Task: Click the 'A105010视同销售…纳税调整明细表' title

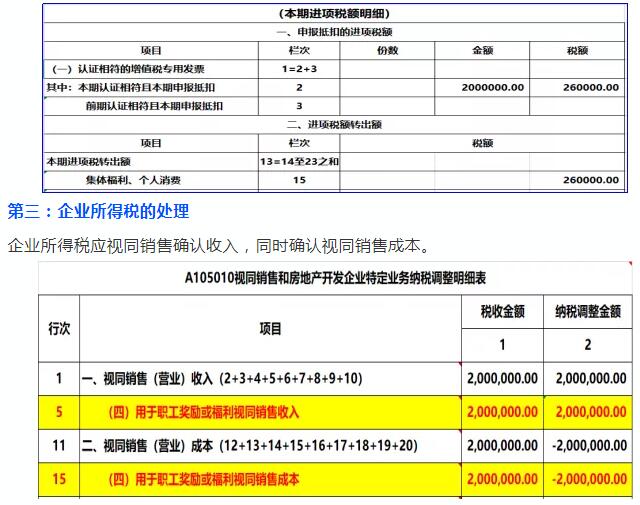Action: coord(335,278)
